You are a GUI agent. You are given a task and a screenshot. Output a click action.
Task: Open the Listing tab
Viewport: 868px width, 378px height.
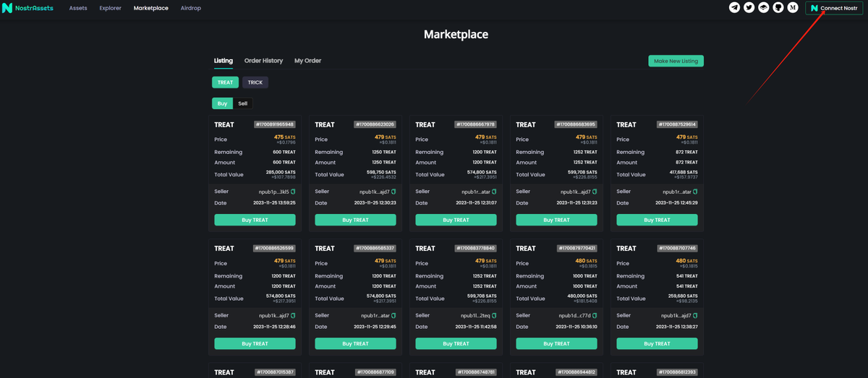click(224, 61)
